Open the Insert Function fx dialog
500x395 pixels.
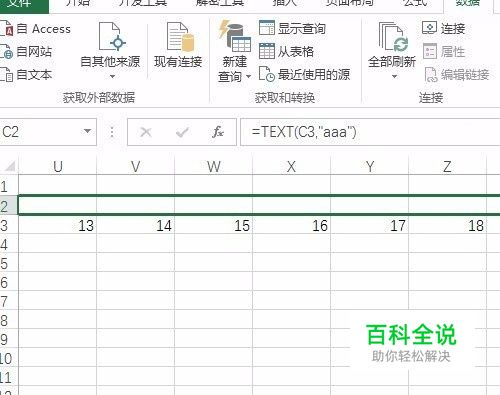(218, 132)
